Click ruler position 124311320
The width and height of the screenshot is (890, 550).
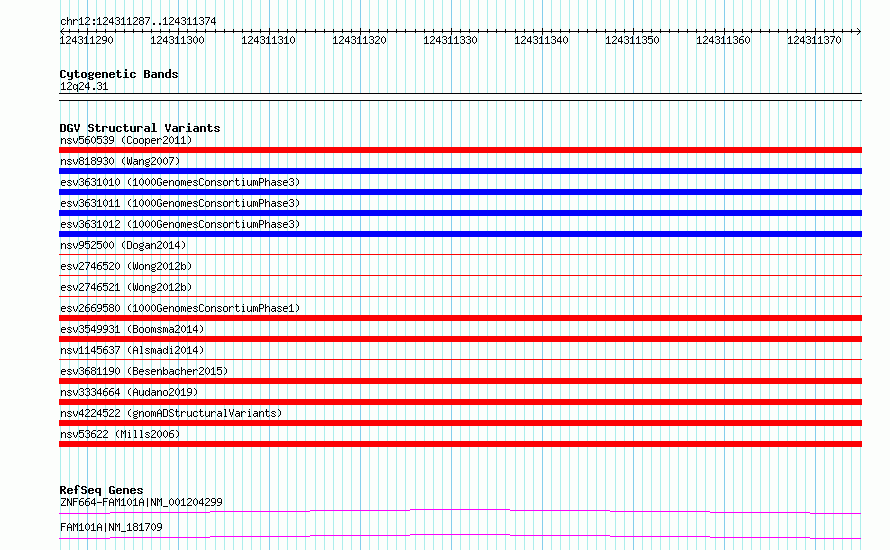359,40
